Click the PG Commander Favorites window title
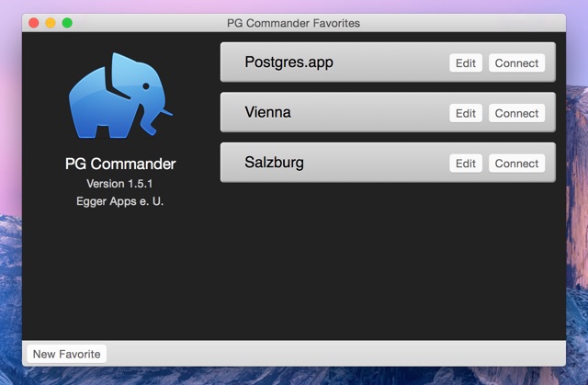The image size is (588, 385). click(293, 23)
